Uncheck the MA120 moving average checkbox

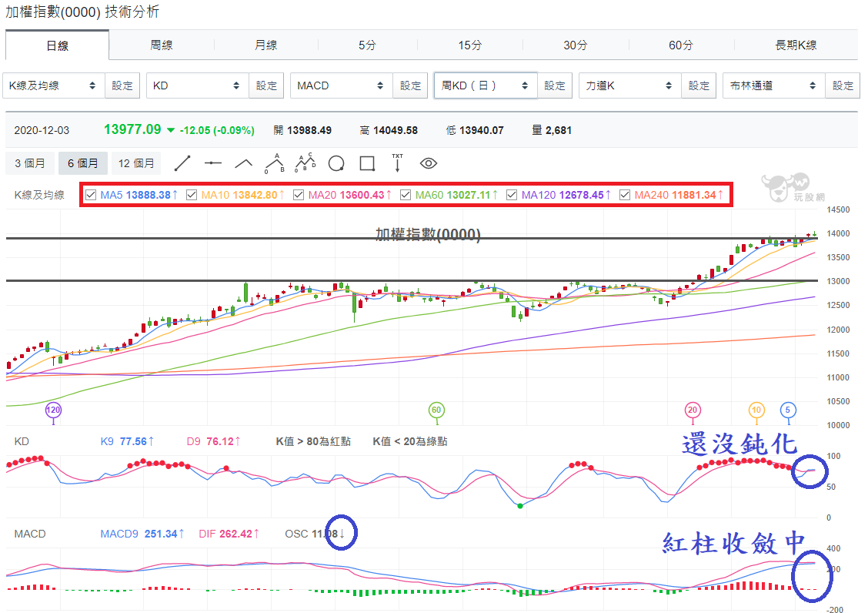click(x=512, y=195)
